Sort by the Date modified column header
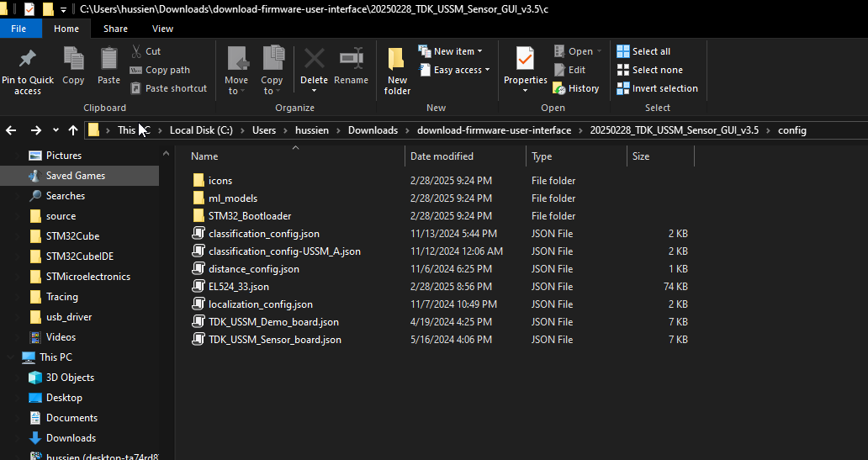Viewport: 868px width, 460px height. (x=442, y=156)
